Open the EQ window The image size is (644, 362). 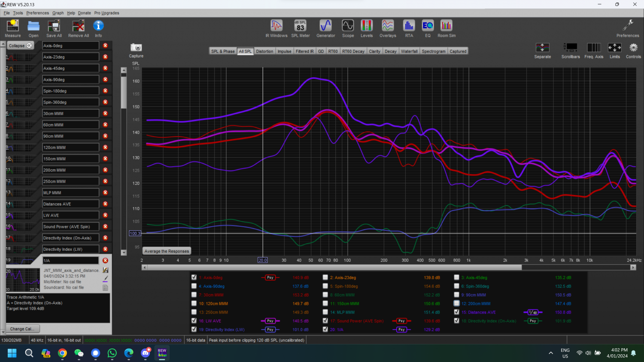click(428, 28)
